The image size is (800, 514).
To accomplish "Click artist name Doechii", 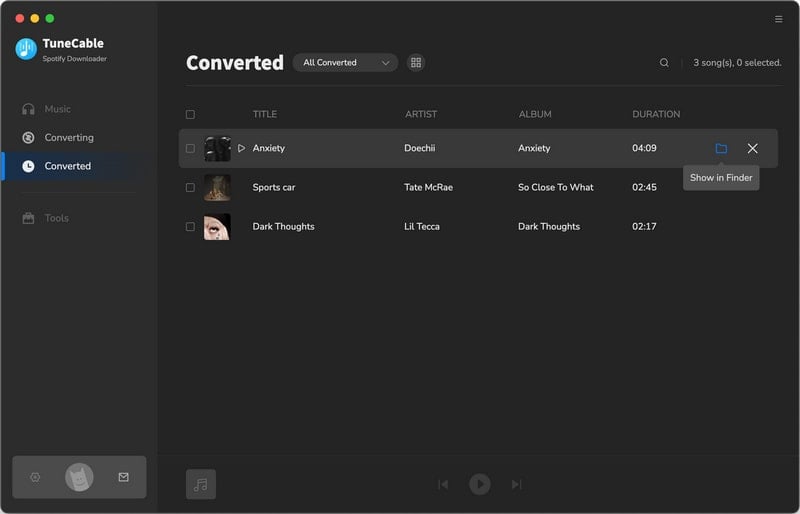I will [x=419, y=148].
